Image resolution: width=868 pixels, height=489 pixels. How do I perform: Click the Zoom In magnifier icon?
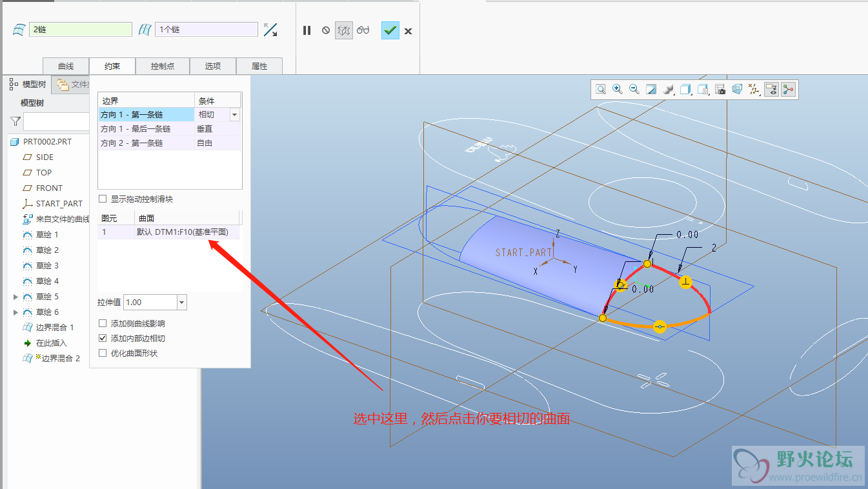point(618,90)
